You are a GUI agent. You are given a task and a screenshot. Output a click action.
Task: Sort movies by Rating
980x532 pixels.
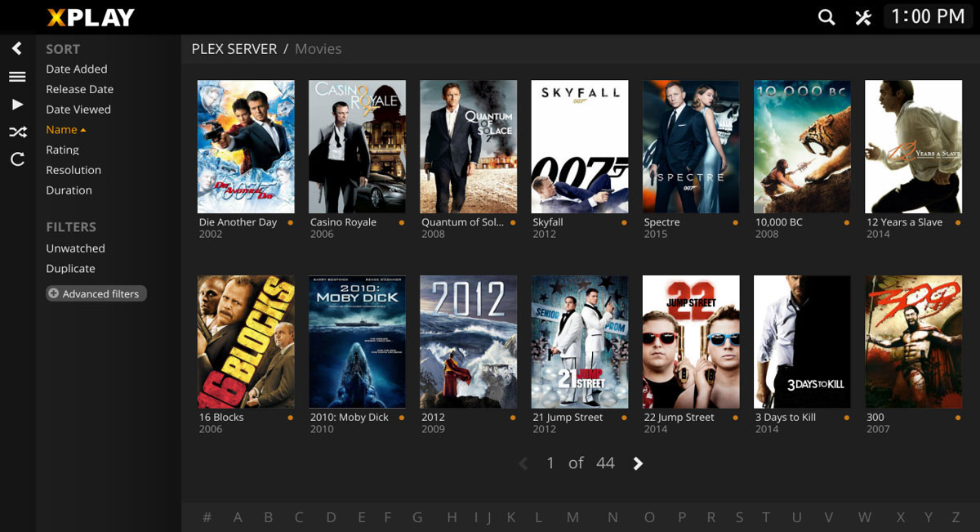coord(62,150)
